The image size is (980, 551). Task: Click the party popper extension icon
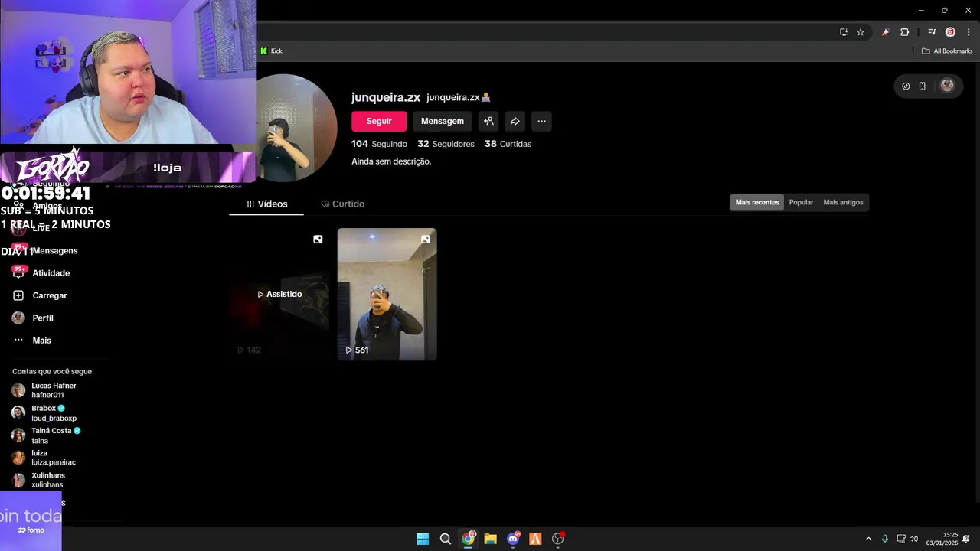[x=886, y=32]
